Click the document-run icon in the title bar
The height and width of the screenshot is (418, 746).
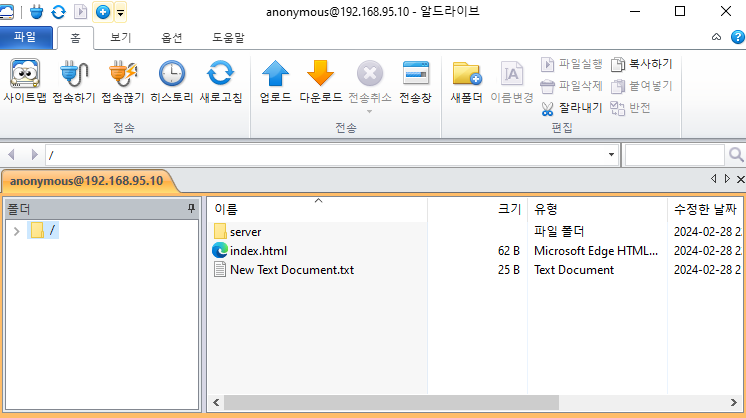tap(80, 12)
